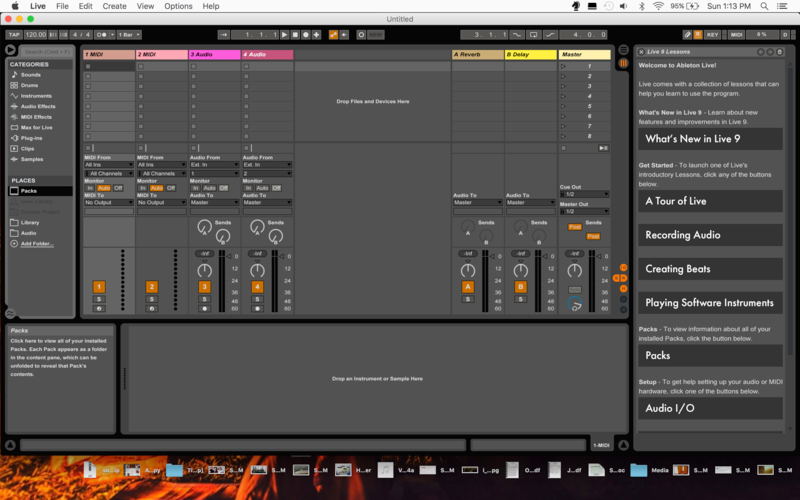Click the transport Stop button

coord(295,35)
